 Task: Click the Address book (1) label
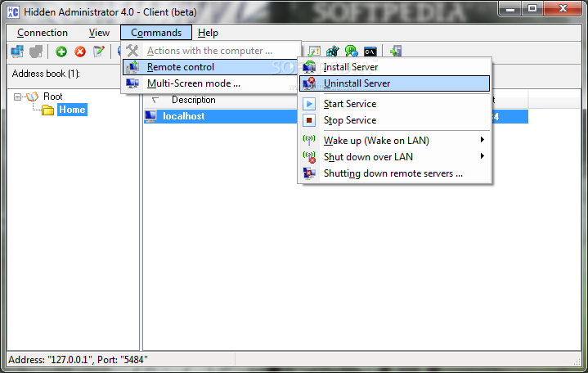click(46, 74)
